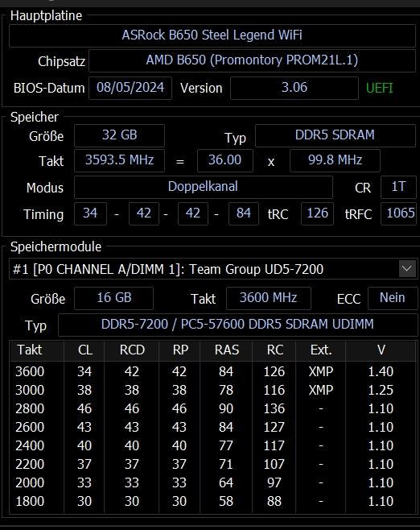Select the 2400 row in the timing table
Screen dimensions: 420x530
pos(213,446)
